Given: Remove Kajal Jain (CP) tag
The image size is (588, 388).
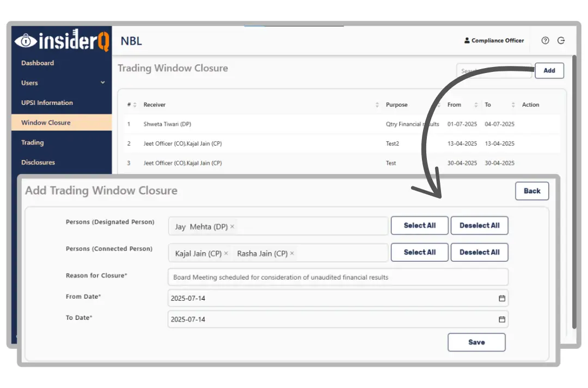Looking at the screenshot, I should (226, 253).
